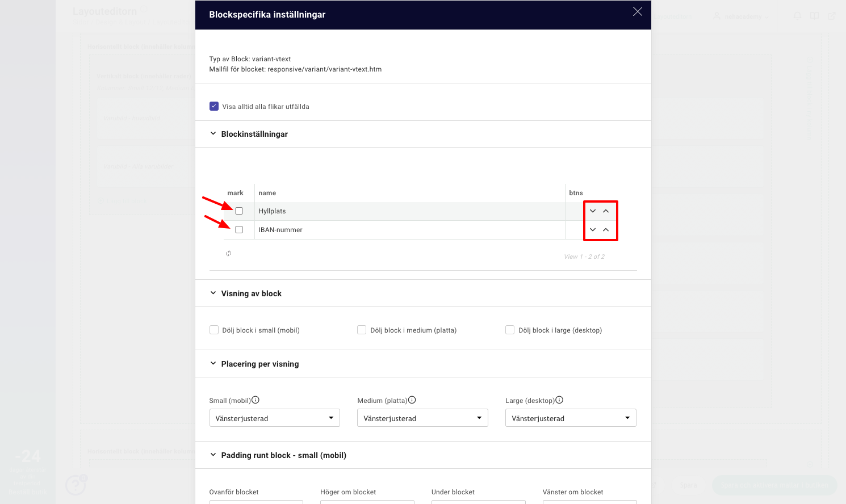
Task: Open info icon next to Large (desktop)
Action: (x=559, y=400)
